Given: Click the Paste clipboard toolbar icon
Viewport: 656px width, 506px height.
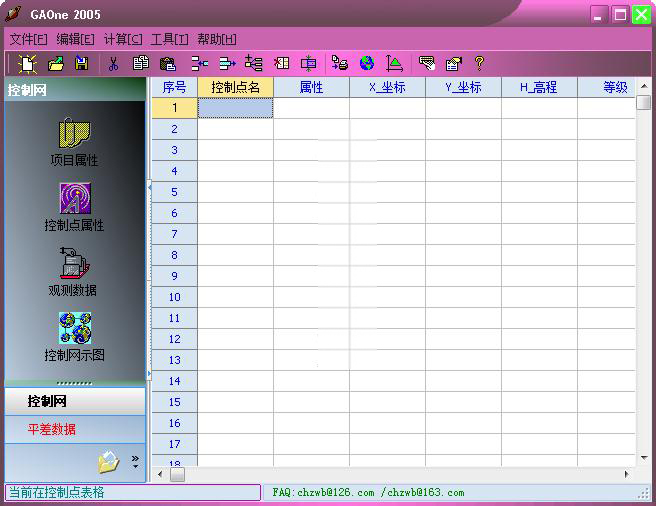Looking at the screenshot, I should point(168,64).
